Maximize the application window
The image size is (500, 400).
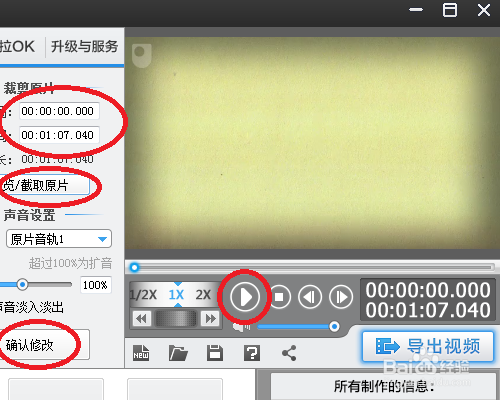click(450, 10)
